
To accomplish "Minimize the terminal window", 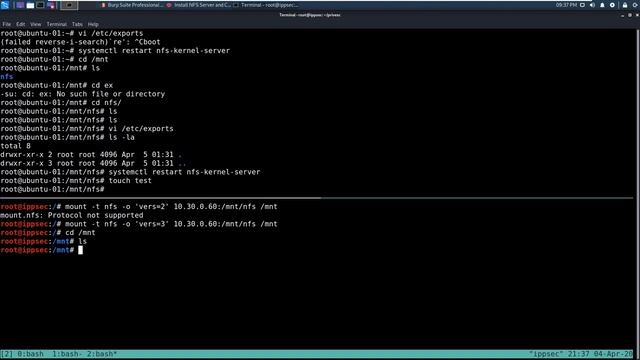I will click(622, 15).
